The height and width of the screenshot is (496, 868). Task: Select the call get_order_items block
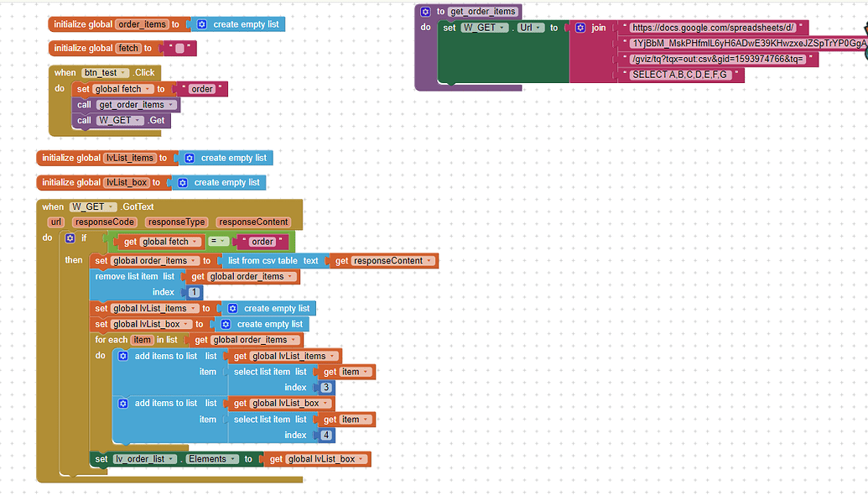85,105
